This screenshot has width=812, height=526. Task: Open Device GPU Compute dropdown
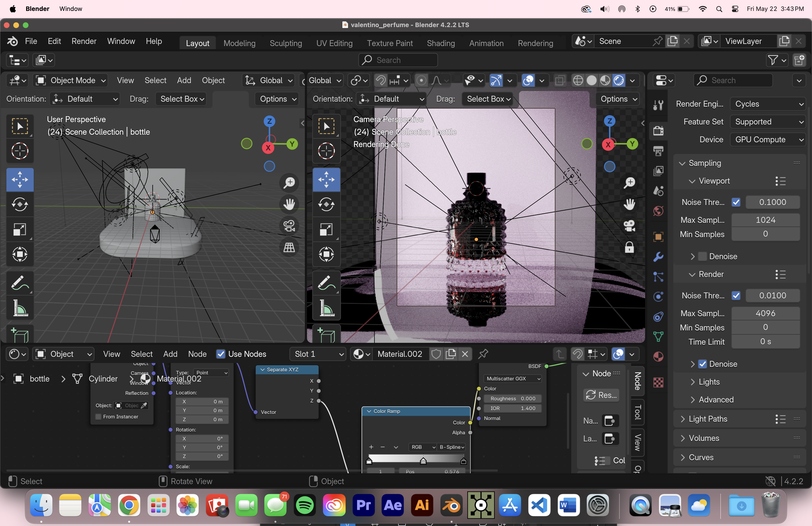pyautogui.click(x=768, y=140)
